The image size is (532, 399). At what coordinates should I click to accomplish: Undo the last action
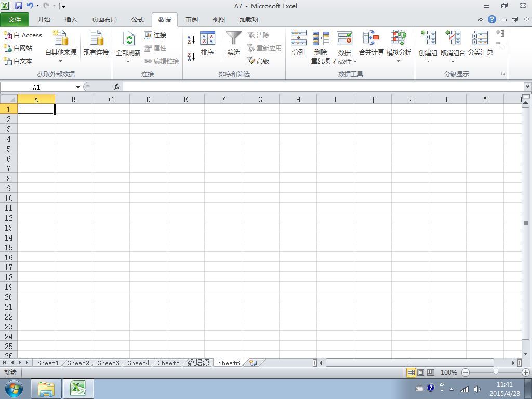pyautogui.click(x=30, y=6)
